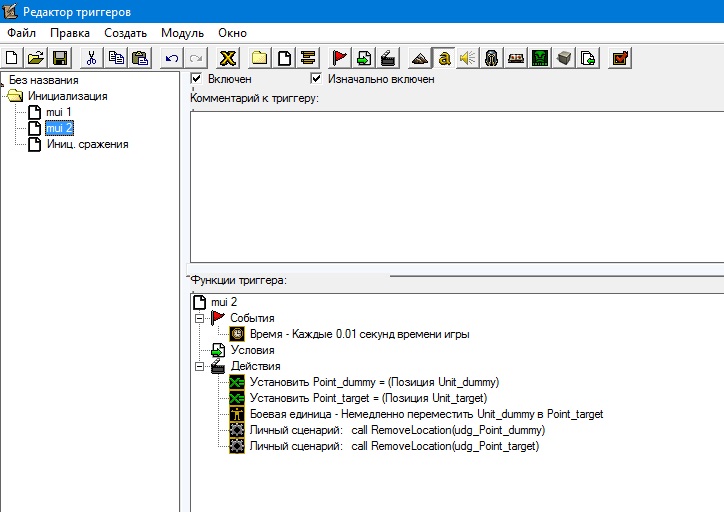The image size is (724, 512).
Task: Click the Paste clipboard icon
Action: (x=139, y=58)
